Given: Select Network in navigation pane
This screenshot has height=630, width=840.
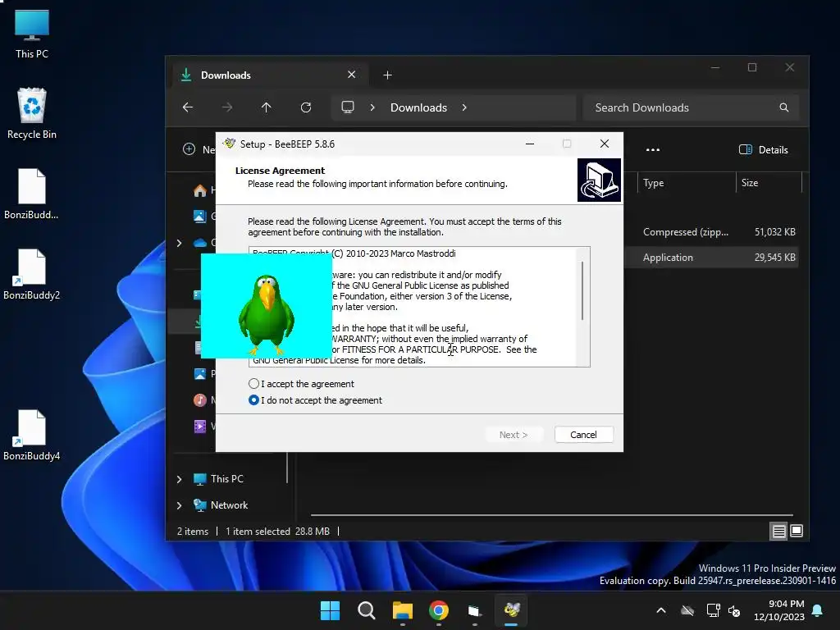Looking at the screenshot, I should coord(221,504).
